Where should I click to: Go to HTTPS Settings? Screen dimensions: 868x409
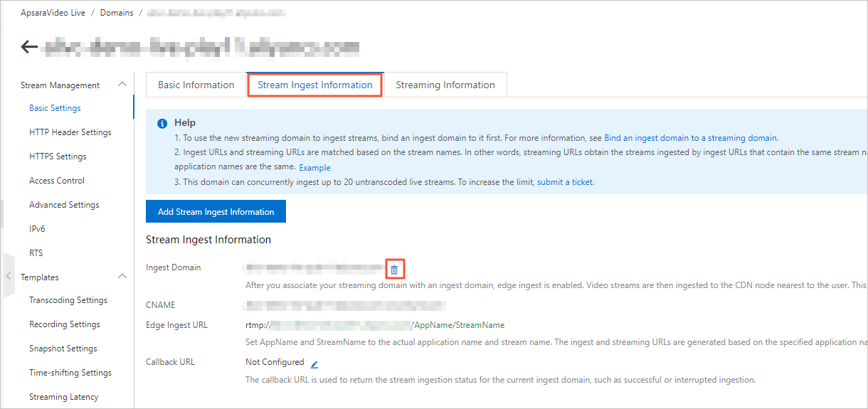tap(58, 156)
